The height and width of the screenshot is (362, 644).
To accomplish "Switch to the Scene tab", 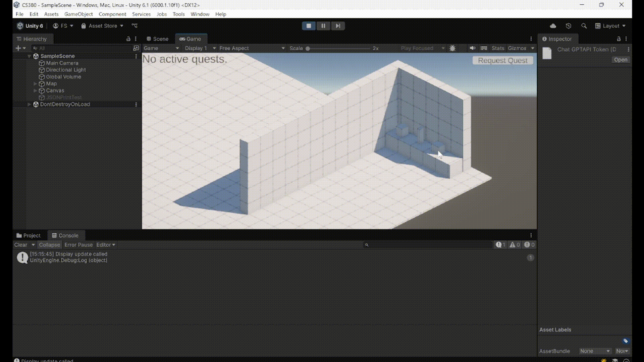I will tap(157, 39).
